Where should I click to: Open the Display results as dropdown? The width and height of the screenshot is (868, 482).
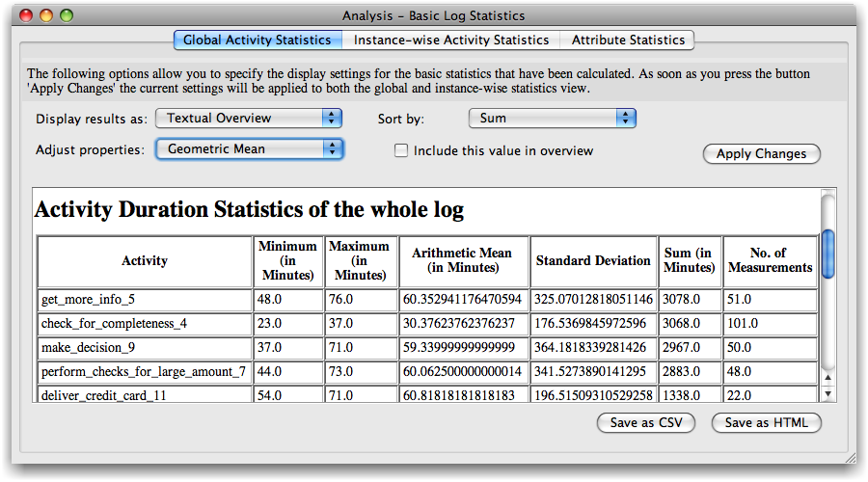click(249, 118)
